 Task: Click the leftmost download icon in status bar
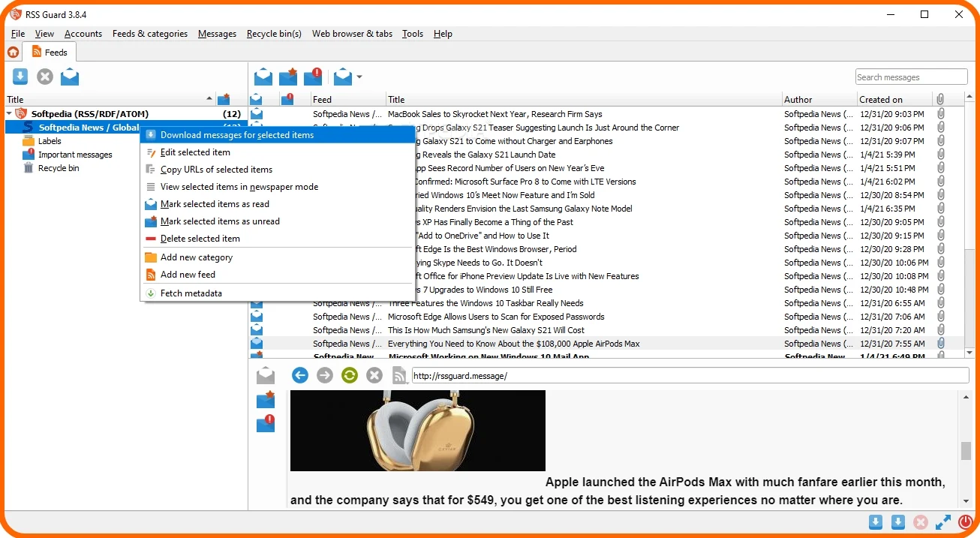point(875,522)
